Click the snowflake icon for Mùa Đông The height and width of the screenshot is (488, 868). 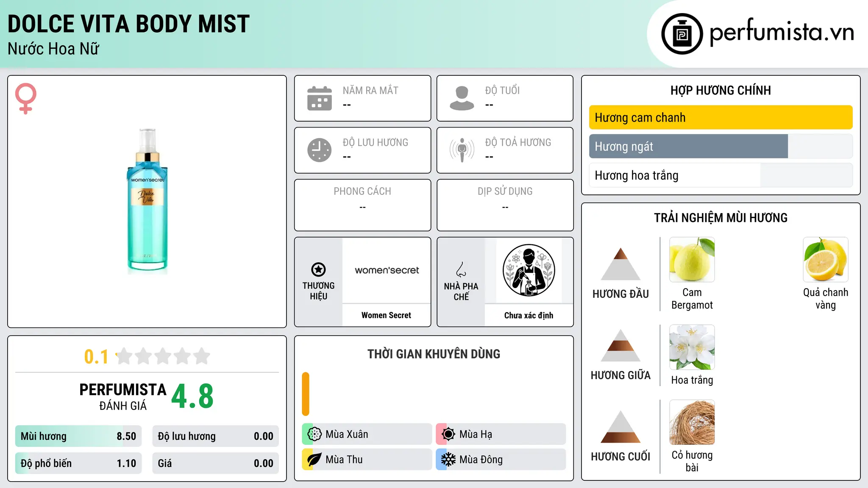448,460
